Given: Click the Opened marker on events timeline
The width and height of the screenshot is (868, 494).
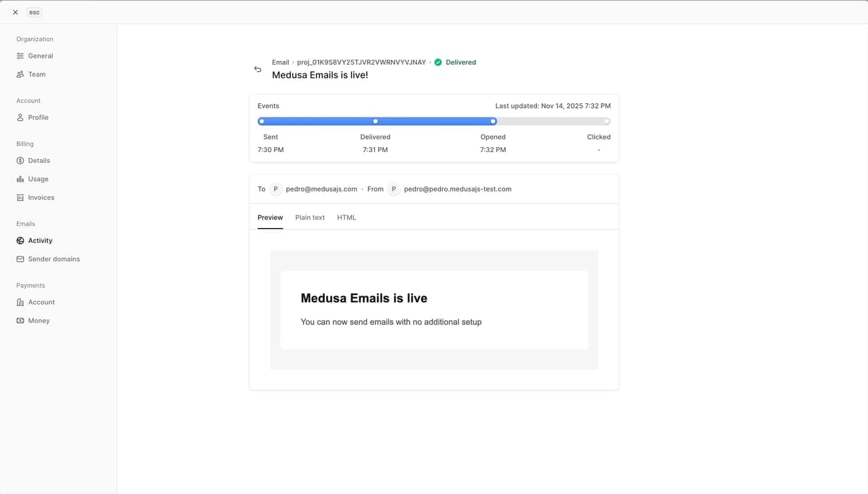Looking at the screenshot, I should point(493,121).
